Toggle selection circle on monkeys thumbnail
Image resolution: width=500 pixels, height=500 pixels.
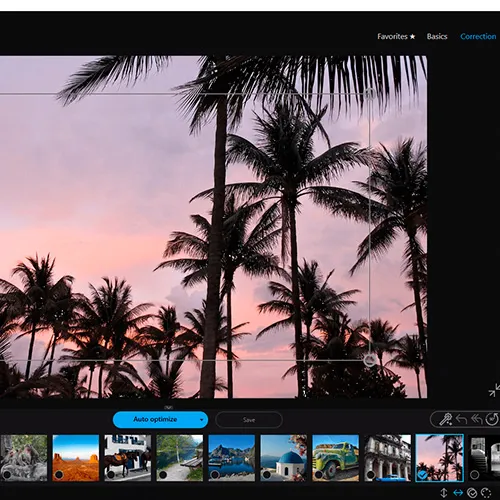point(7,474)
